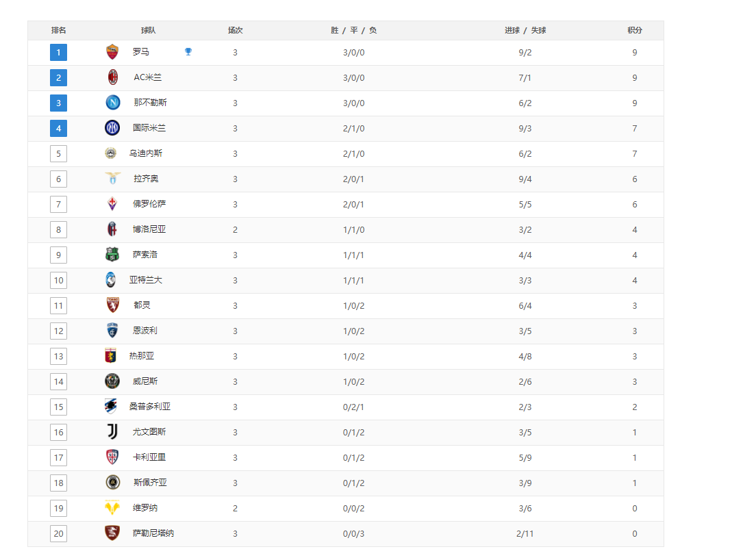This screenshot has height=560, width=743.
Task: Click the Lazio eagle crest
Action: point(112,179)
